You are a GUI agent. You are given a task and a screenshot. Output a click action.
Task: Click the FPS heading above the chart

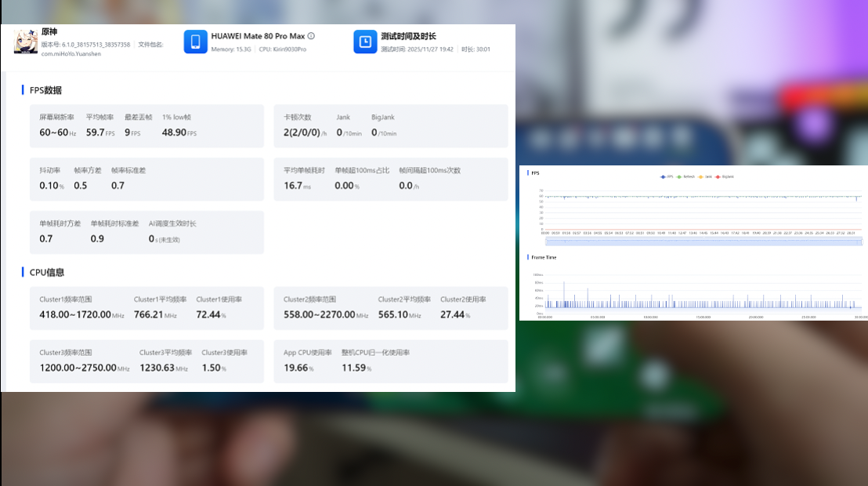(535, 173)
